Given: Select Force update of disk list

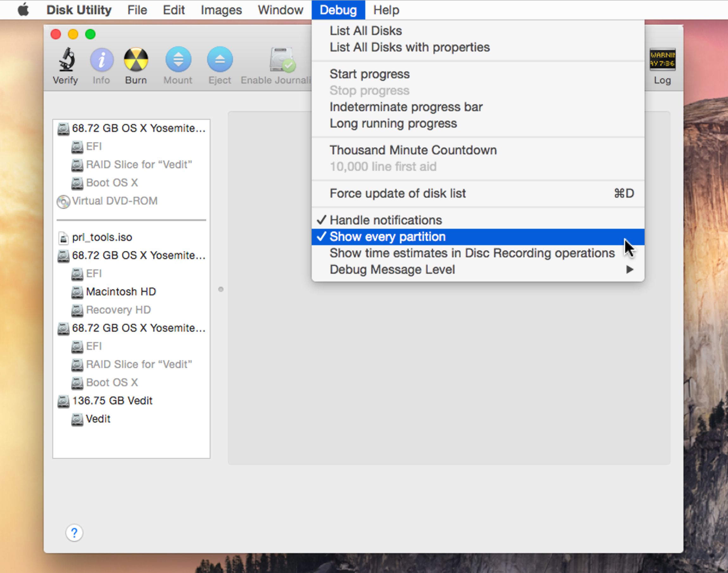Looking at the screenshot, I should (x=398, y=192).
